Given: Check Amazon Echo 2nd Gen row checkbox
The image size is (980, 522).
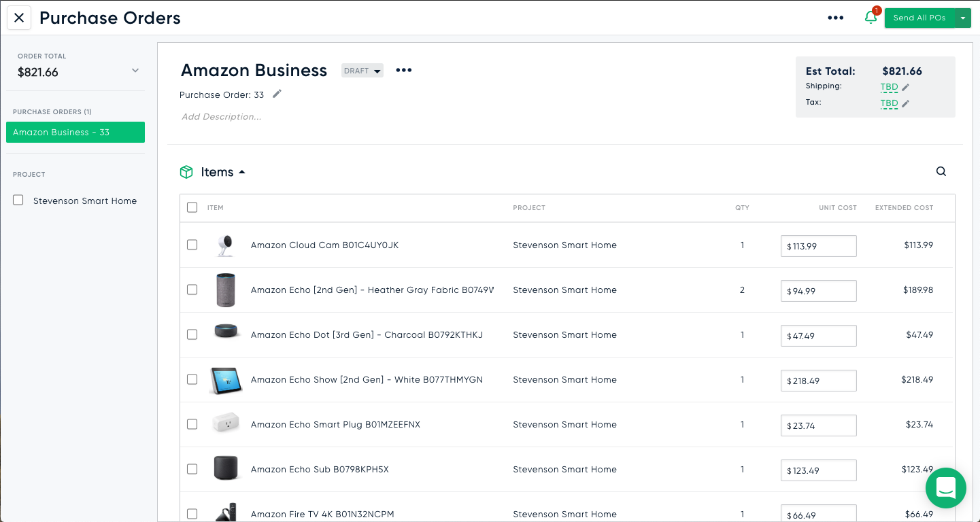Looking at the screenshot, I should [192, 290].
